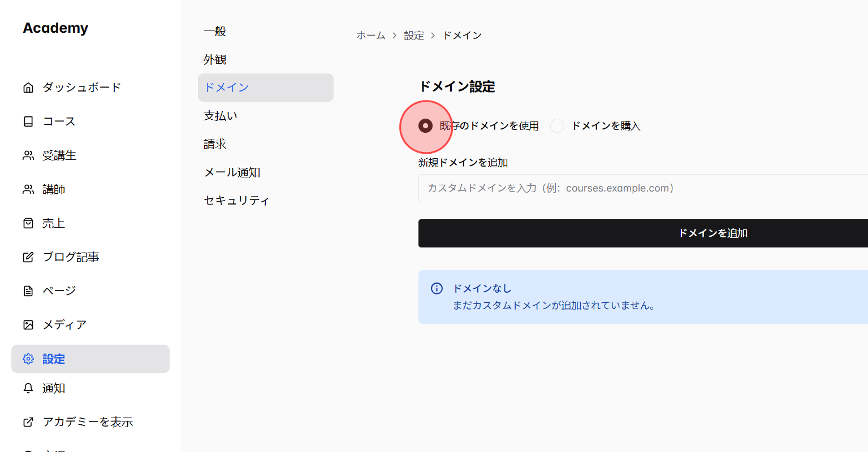
Task: Select the メディア image icon
Action: pyautogui.click(x=28, y=324)
